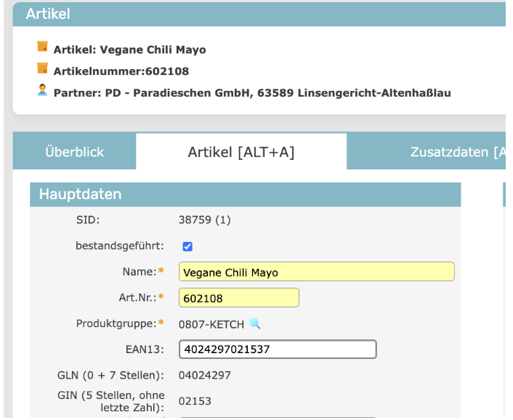
Task: Click the GLN value 04024297
Action: pos(205,375)
